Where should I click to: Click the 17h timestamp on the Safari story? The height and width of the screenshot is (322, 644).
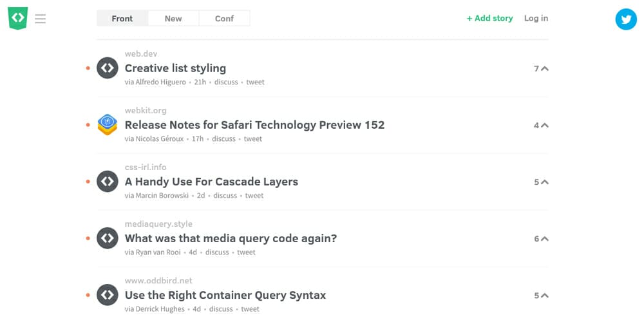[198, 139]
